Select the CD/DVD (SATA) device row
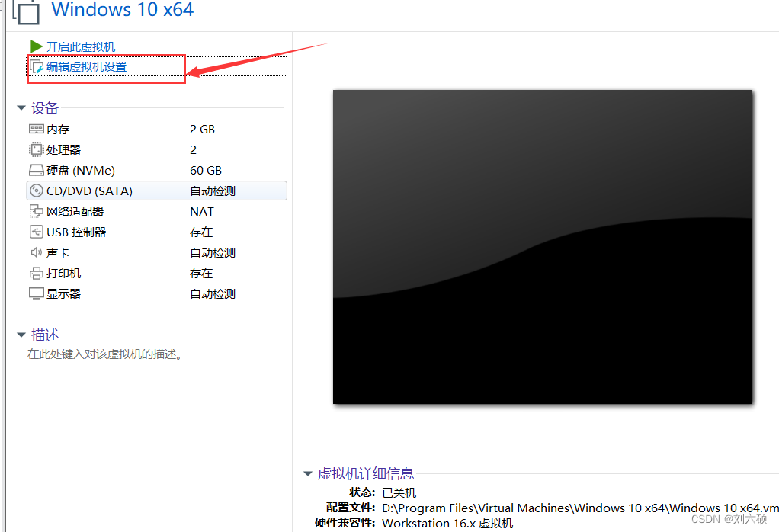The width and height of the screenshot is (779, 532). tap(156, 191)
